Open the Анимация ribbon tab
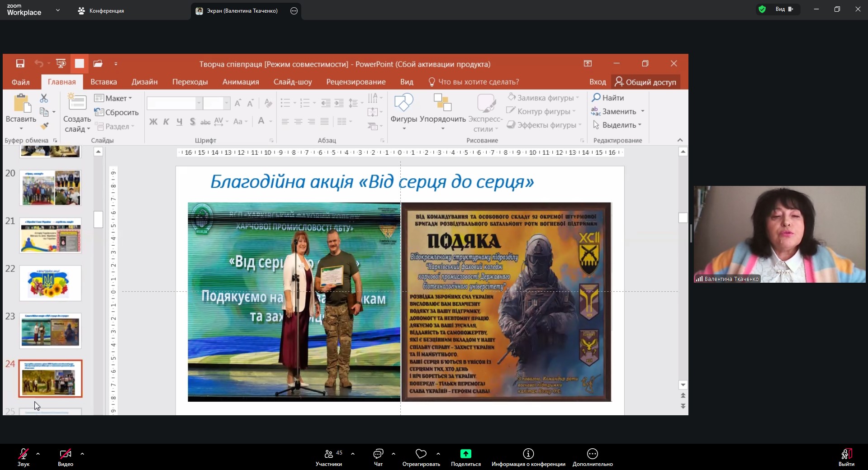The height and width of the screenshot is (470, 868). [241, 82]
